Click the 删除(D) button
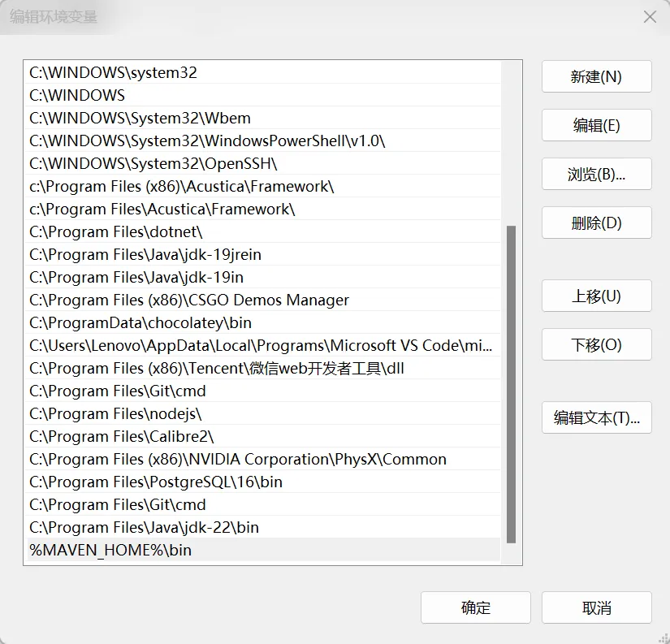 coord(596,223)
